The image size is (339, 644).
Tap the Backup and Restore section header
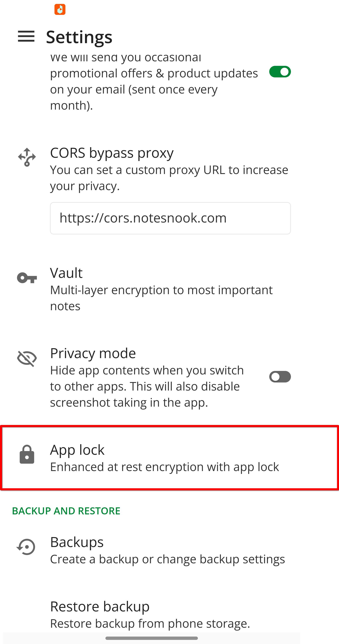(66, 511)
